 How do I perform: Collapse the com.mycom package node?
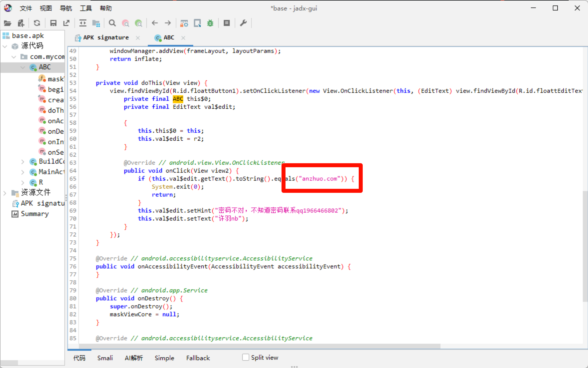click(x=14, y=57)
